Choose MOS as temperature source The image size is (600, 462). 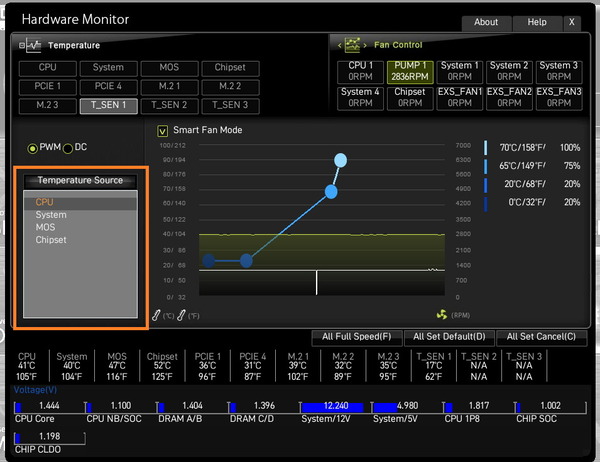tap(46, 227)
